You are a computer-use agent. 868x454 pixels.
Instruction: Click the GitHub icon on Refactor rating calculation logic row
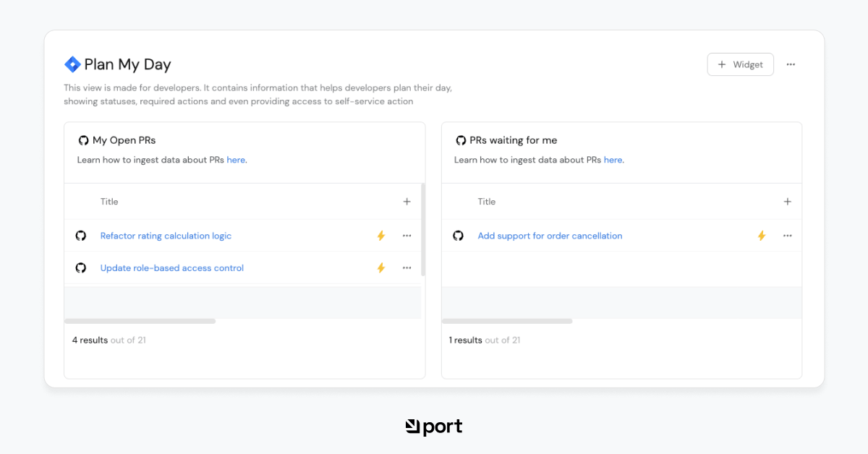(x=81, y=236)
